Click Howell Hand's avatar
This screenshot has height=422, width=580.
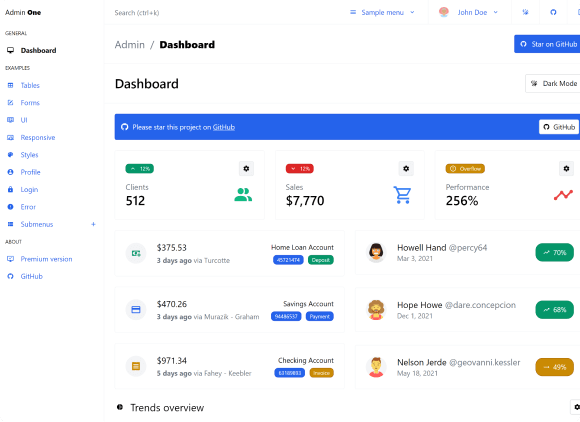pos(376,252)
